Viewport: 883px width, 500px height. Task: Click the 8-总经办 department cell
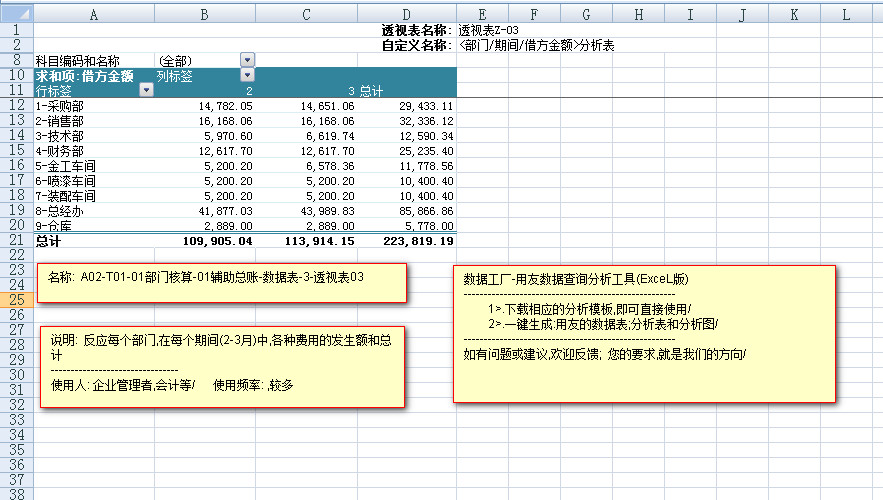(x=94, y=211)
